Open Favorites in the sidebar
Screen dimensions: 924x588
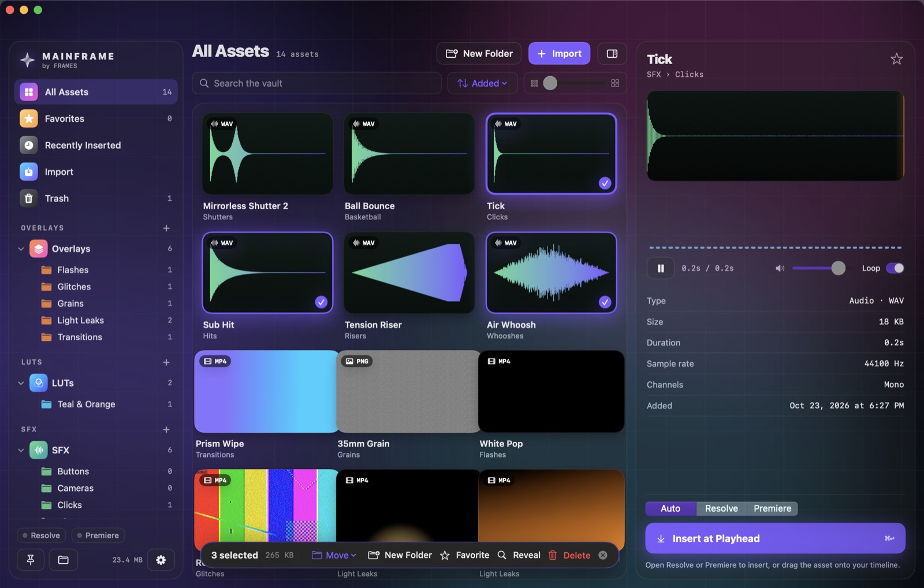tap(96, 118)
